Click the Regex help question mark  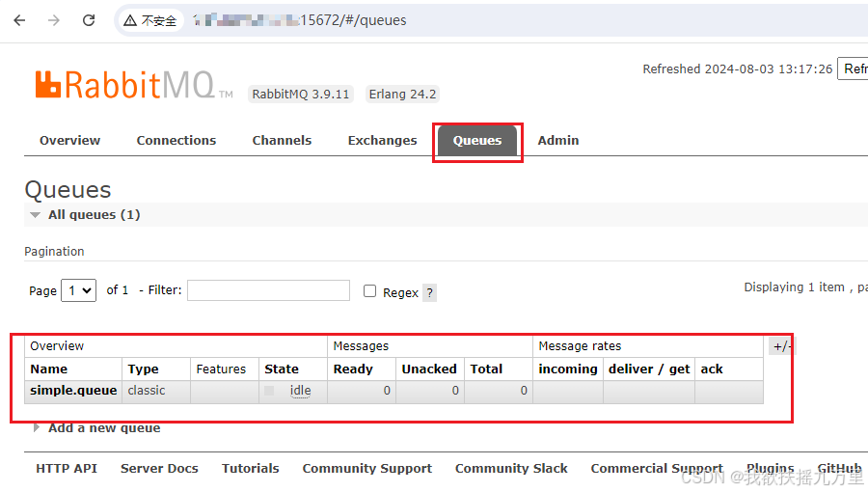click(x=429, y=292)
